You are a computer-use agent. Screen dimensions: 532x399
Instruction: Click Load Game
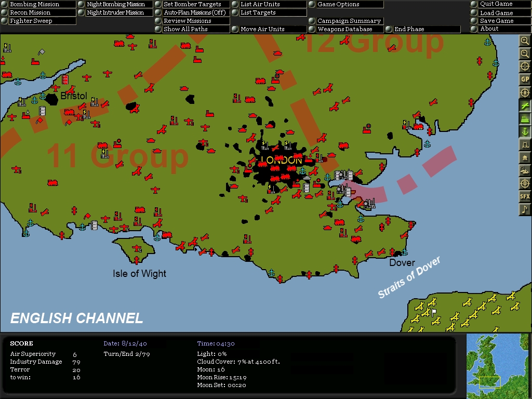501,12
